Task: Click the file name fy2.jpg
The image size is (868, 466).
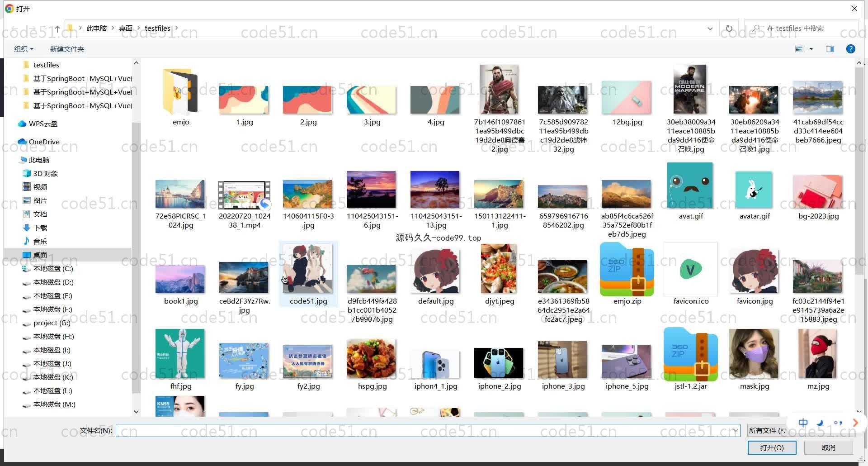Action: pyautogui.click(x=308, y=386)
